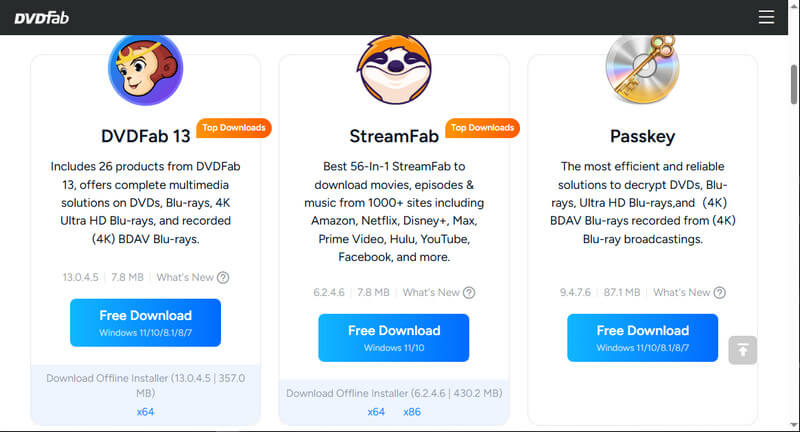Click Passkey file size 87.1 MB
The image size is (800, 432).
[x=621, y=293]
